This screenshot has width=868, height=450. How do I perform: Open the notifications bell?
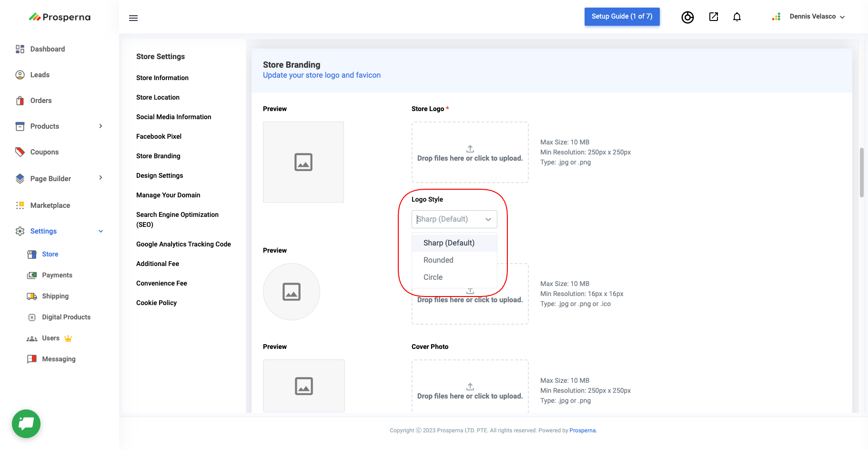point(737,17)
